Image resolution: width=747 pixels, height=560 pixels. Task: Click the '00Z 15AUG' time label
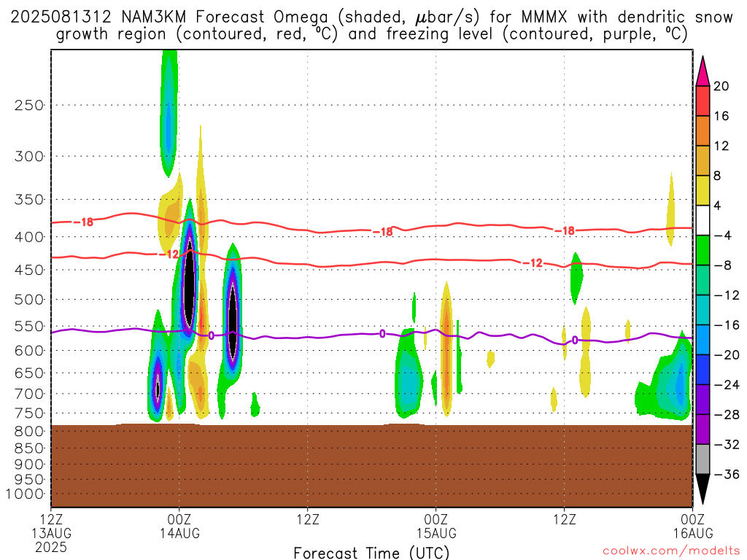point(436,526)
